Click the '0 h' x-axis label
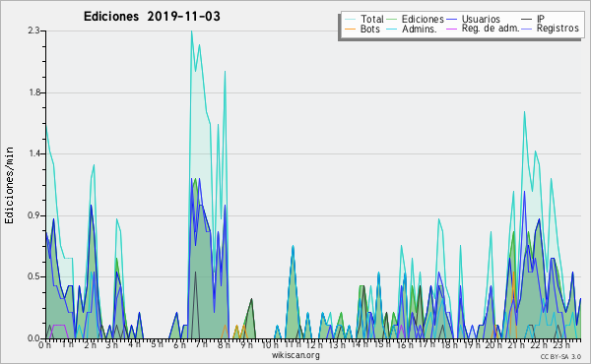Viewport: 591px width, 364px height. (45, 345)
